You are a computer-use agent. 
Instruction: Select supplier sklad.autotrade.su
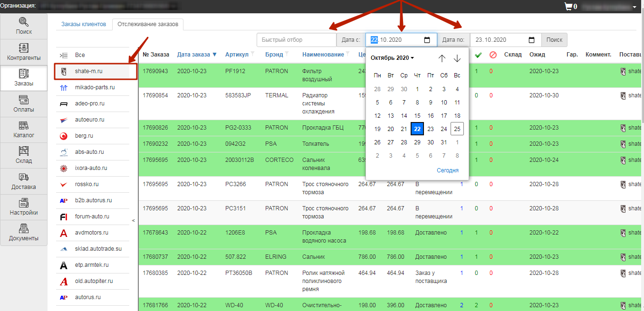coord(93,249)
